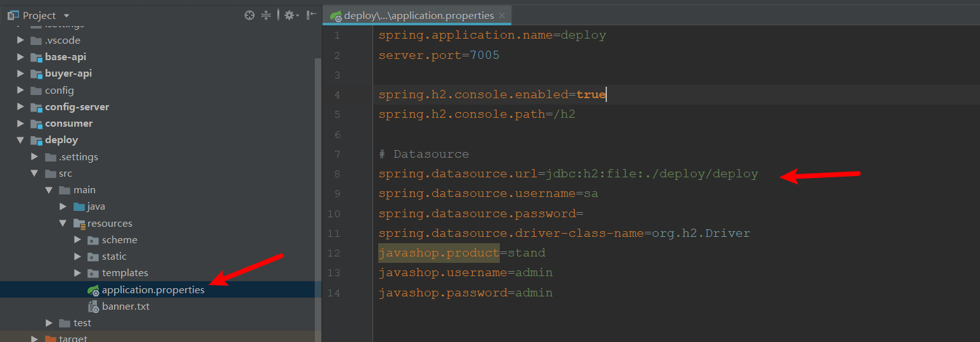Click the '# Datasource' comment line
980x342 pixels.
pos(424,154)
